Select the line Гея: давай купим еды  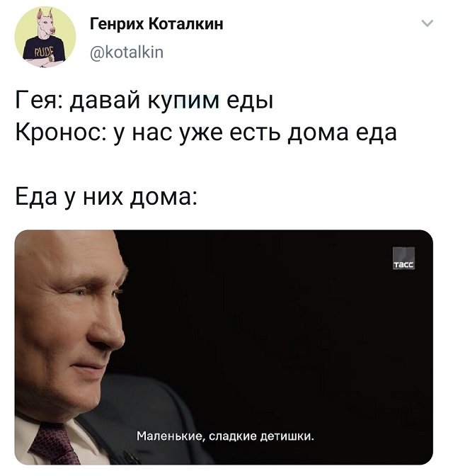point(144,101)
